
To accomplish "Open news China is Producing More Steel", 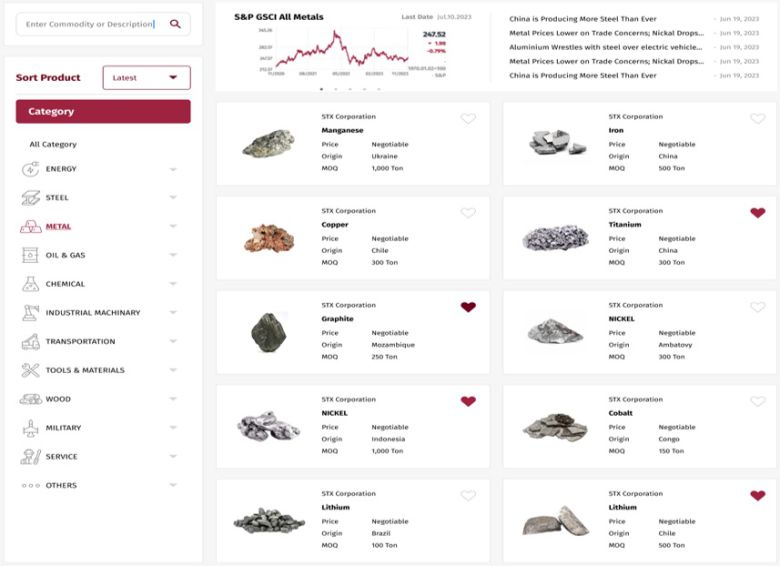I will coord(583,19).
